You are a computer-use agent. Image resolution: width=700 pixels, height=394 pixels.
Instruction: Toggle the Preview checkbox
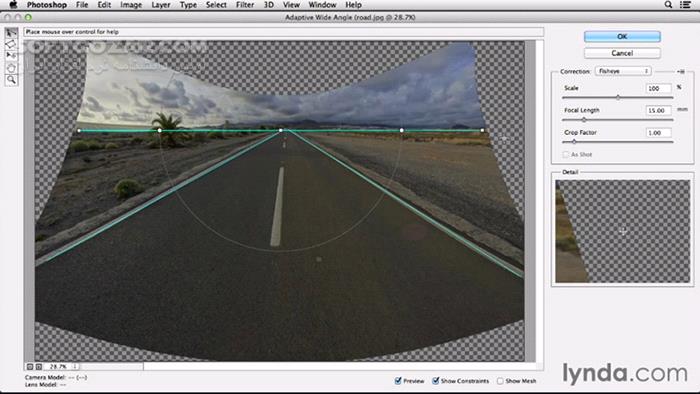point(398,381)
